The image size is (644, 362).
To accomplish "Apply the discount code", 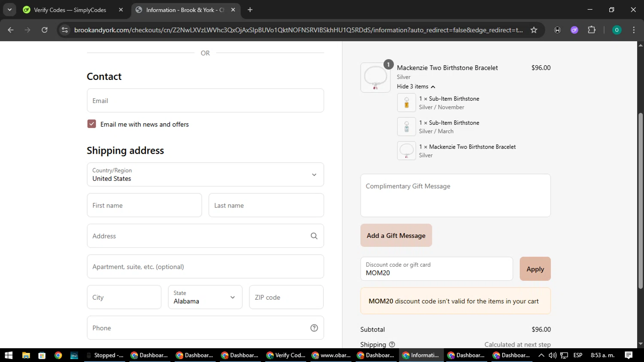I will pos(535,269).
